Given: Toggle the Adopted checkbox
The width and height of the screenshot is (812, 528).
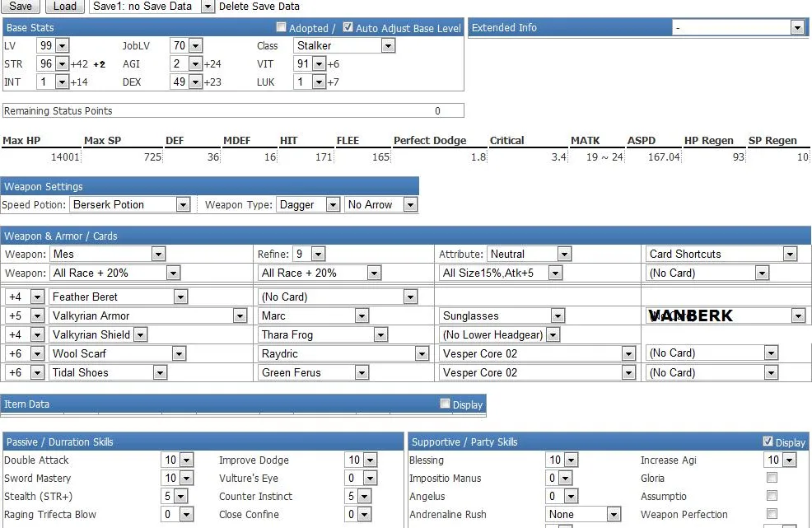Looking at the screenshot, I should click(282, 27).
